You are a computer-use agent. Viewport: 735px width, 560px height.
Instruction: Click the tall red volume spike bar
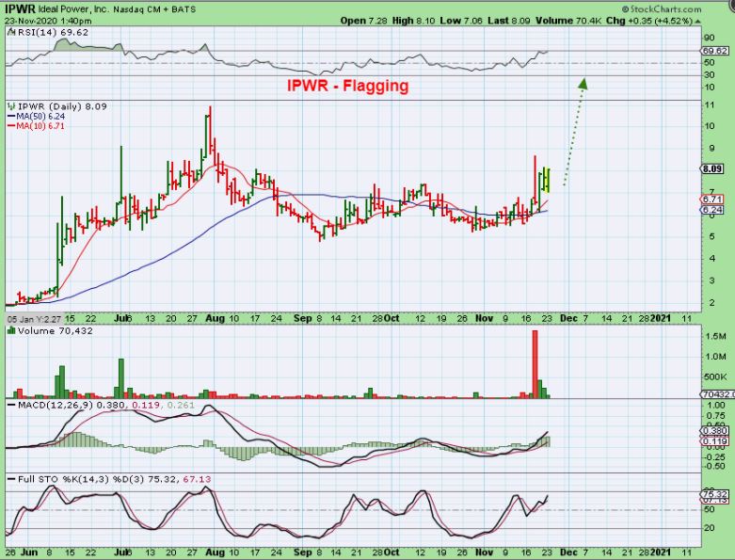[535, 362]
